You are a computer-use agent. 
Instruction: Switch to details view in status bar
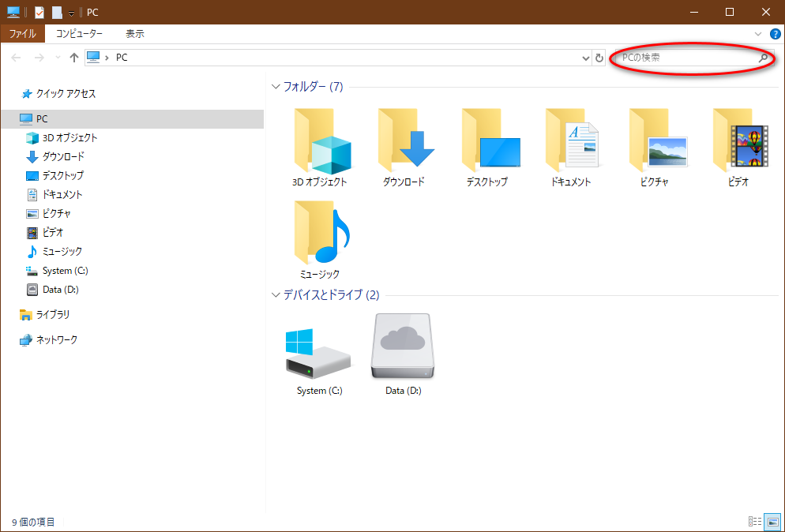[x=755, y=522]
